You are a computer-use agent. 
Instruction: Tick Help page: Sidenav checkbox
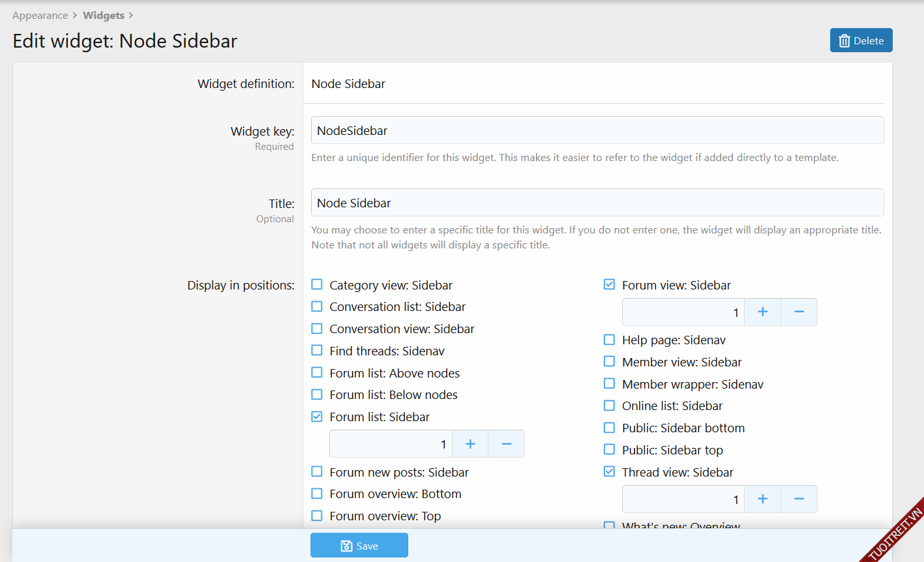[x=609, y=340]
